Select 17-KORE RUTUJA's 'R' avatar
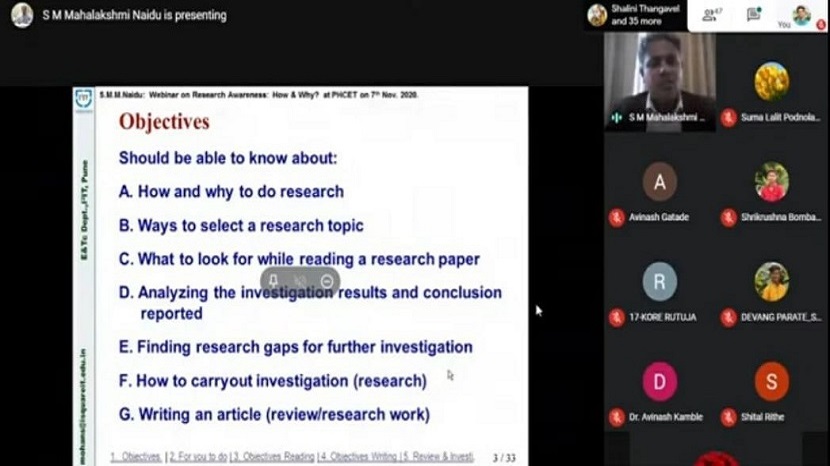 click(x=660, y=282)
